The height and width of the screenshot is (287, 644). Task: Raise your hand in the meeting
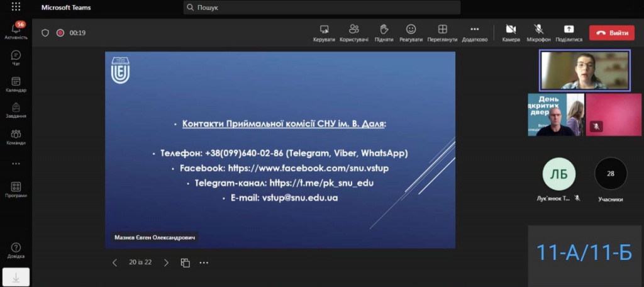[x=384, y=32]
